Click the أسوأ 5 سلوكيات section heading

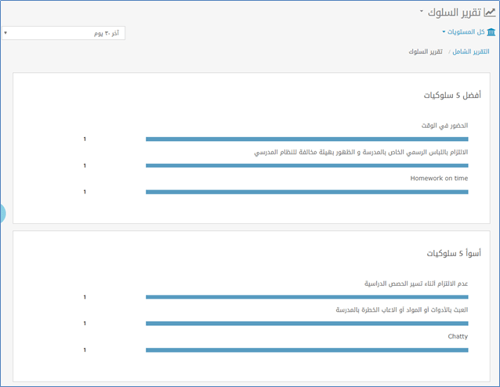454,253
